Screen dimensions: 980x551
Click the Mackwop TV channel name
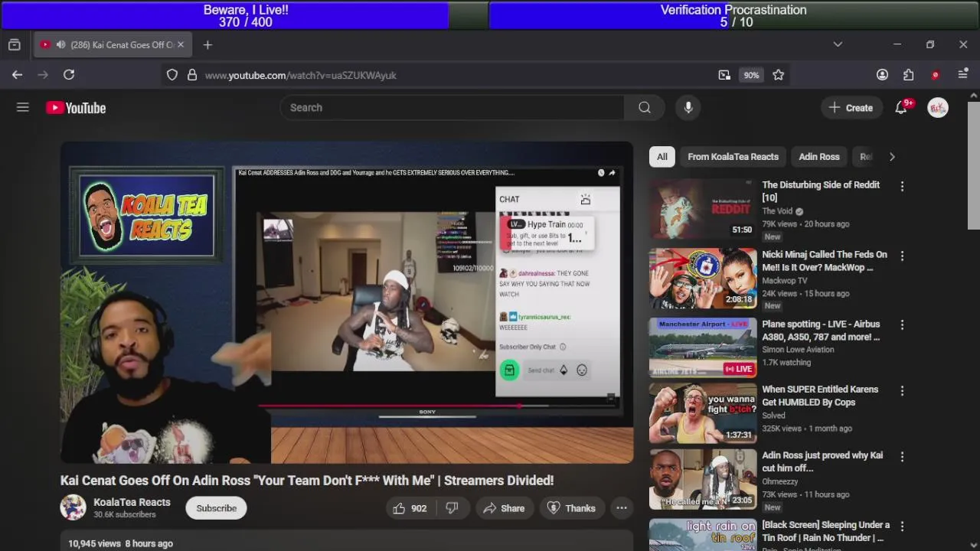(x=785, y=281)
